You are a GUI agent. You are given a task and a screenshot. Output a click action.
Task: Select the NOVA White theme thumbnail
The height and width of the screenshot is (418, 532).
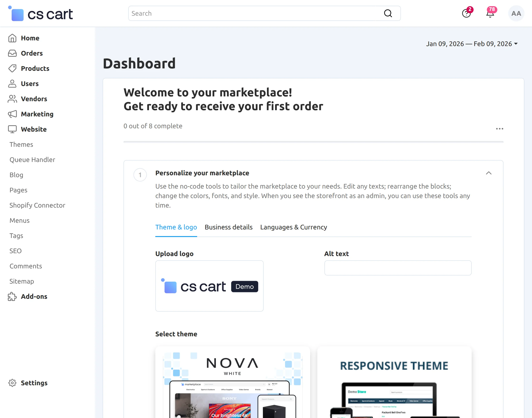(x=232, y=382)
